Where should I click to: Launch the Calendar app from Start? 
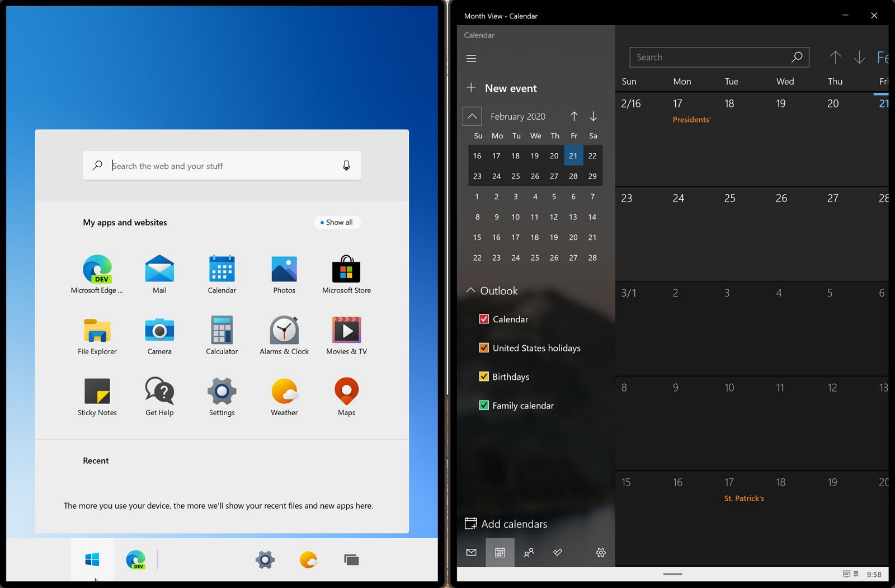pos(222,269)
